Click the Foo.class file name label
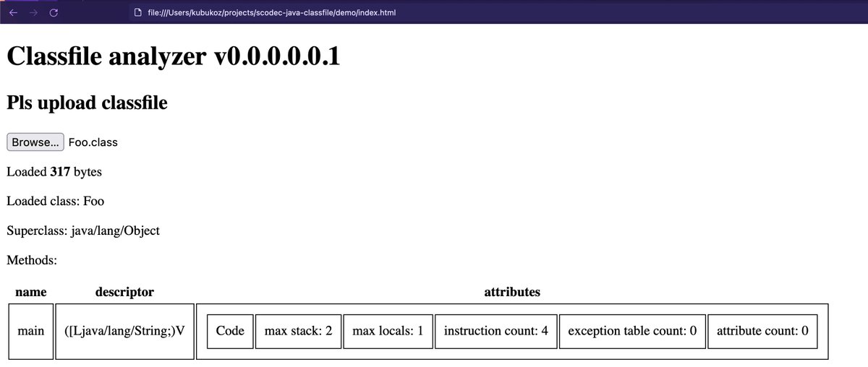The height and width of the screenshot is (367, 868). click(x=93, y=142)
